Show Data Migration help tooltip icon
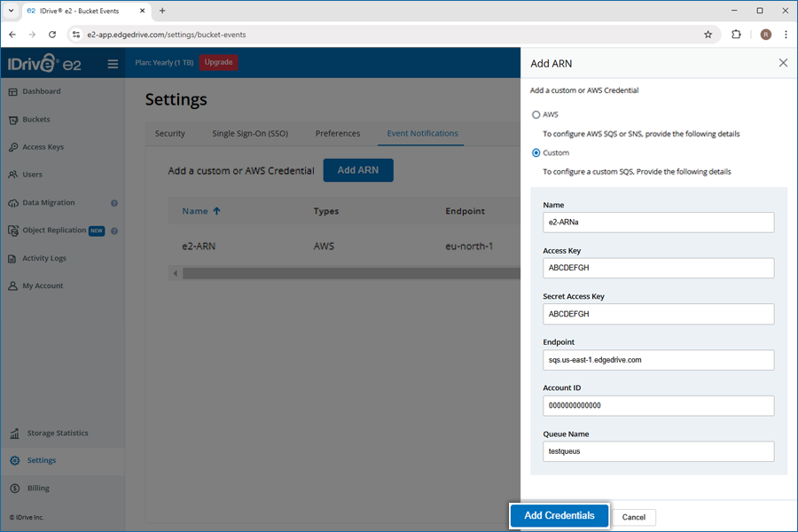 [114, 203]
